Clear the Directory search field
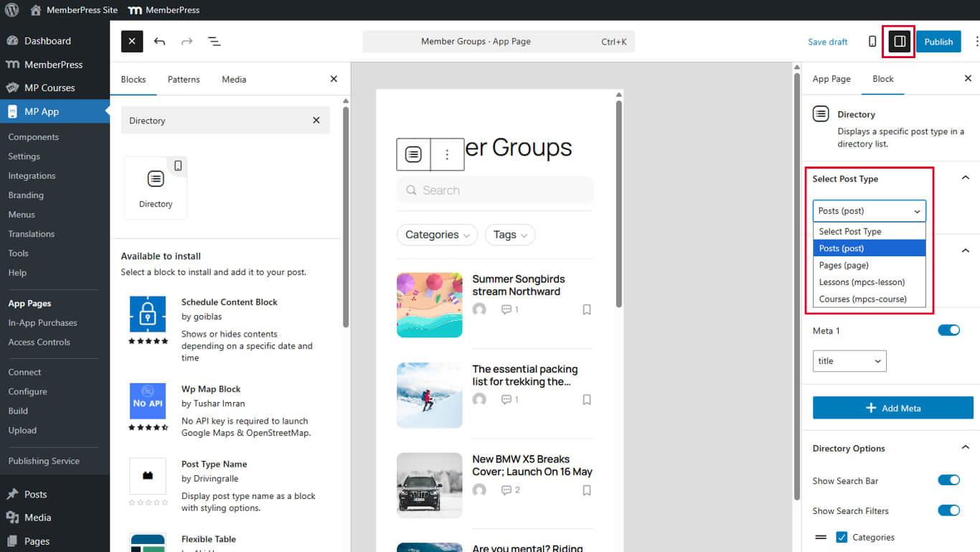Viewport: 980px width, 552px height. 316,121
